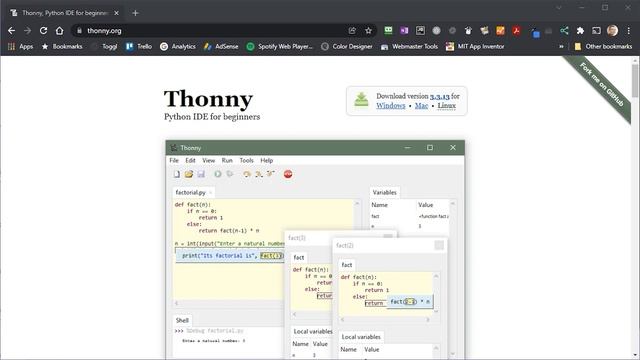
Task: Click the large Thonny page heading
Action: pos(208,99)
